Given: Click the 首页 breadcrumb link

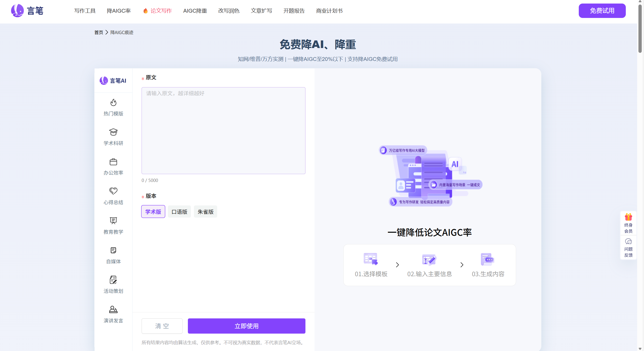Looking at the screenshot, I should (x=99, y=33).
